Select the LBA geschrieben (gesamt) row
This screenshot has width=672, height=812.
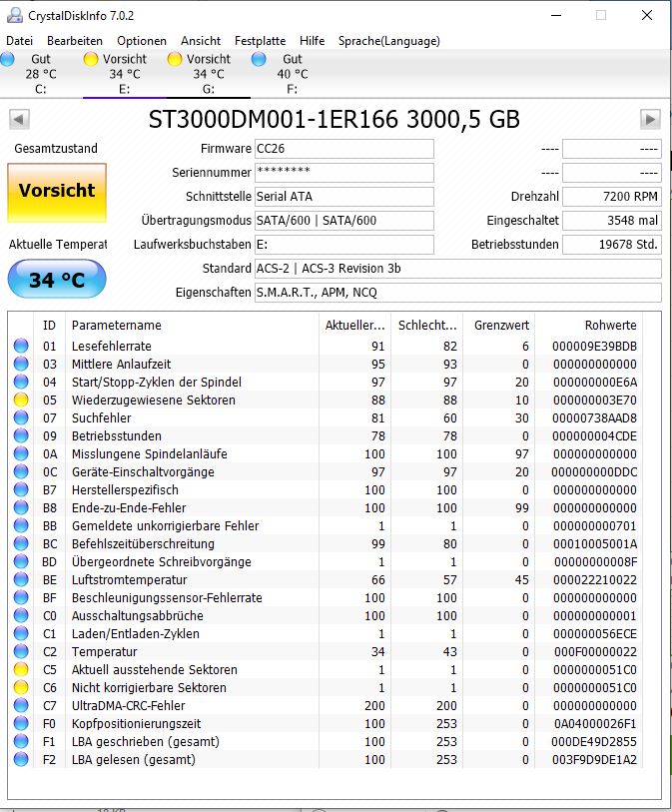[326, 741]
